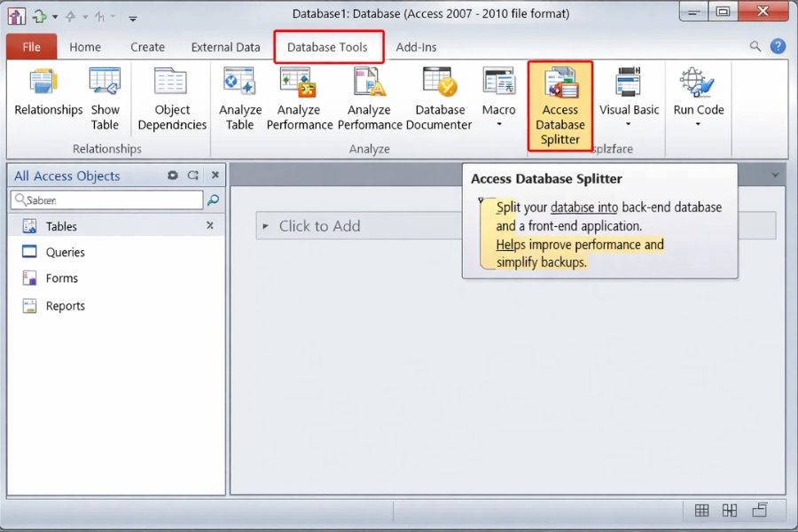798x532 pixels.
Task: Open the Database Documenter
Action: pos(440,98)
